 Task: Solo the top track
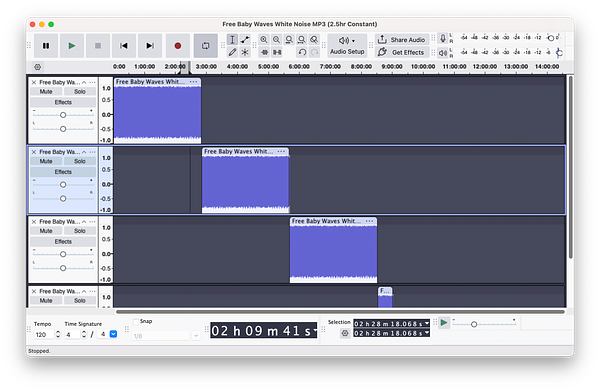point(80,92)
